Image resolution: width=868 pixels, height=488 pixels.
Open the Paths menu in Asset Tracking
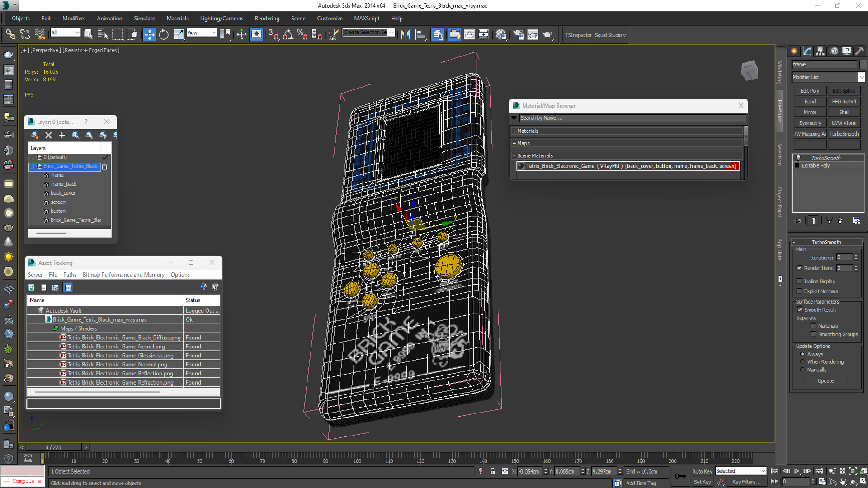70,275
